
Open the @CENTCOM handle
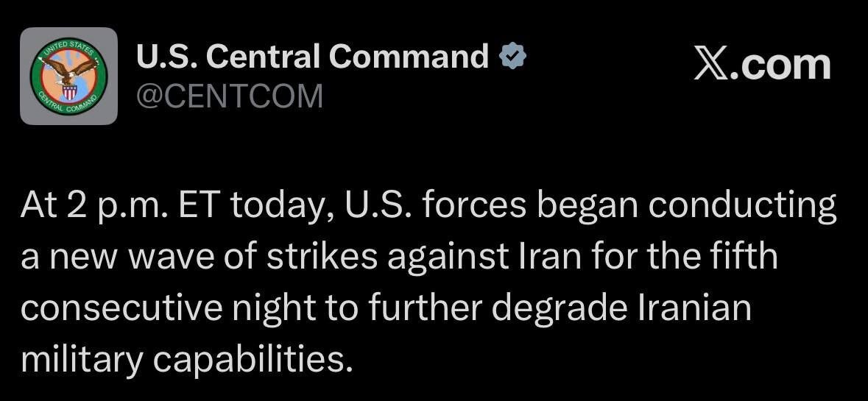tap(229, 96)
